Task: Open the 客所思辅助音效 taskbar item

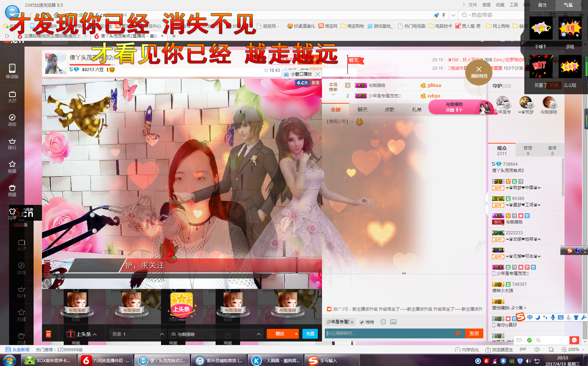Action: [218, 360]
